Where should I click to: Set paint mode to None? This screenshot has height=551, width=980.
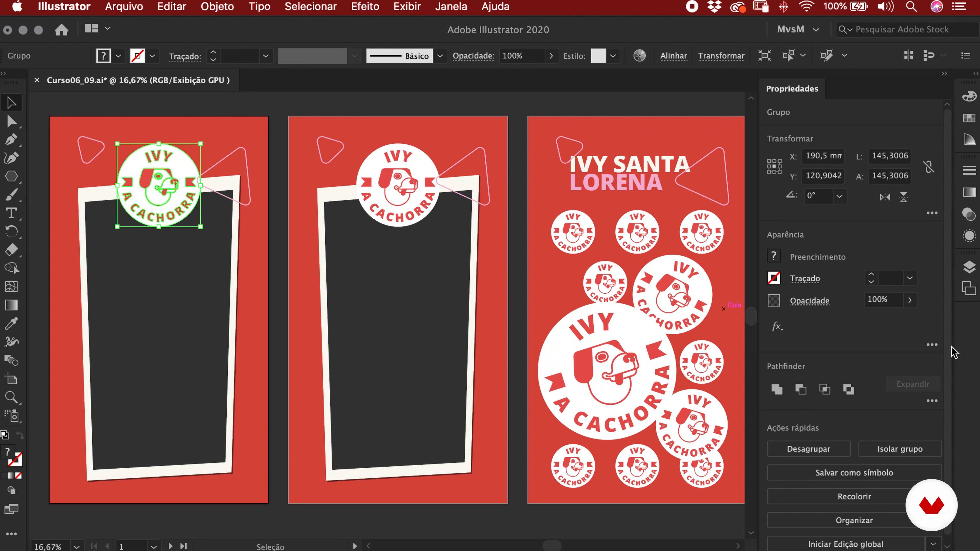coord(19,475)
